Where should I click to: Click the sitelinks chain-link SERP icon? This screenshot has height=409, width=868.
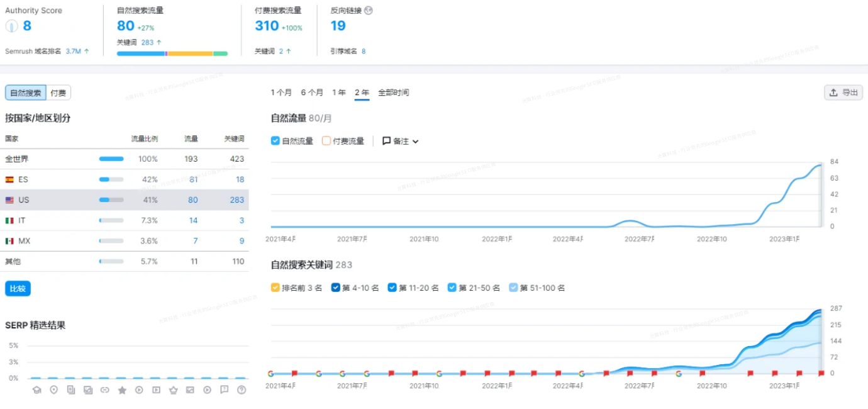(105, 389)
